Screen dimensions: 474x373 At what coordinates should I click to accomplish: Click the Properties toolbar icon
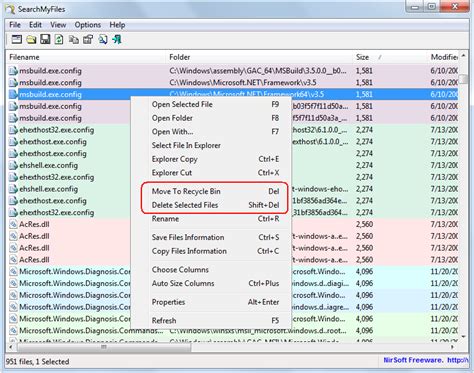88,40
